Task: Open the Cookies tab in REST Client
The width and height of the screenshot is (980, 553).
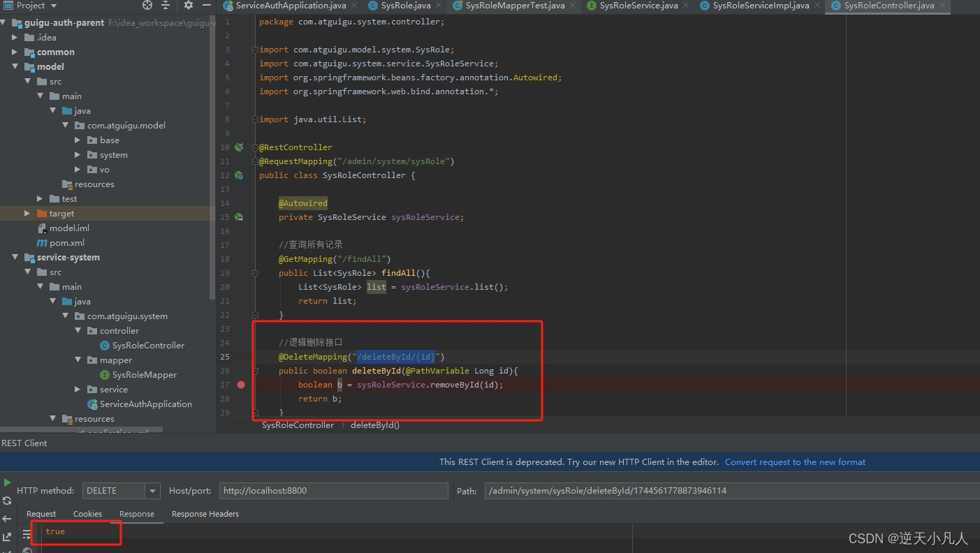Action: point(87,514)
